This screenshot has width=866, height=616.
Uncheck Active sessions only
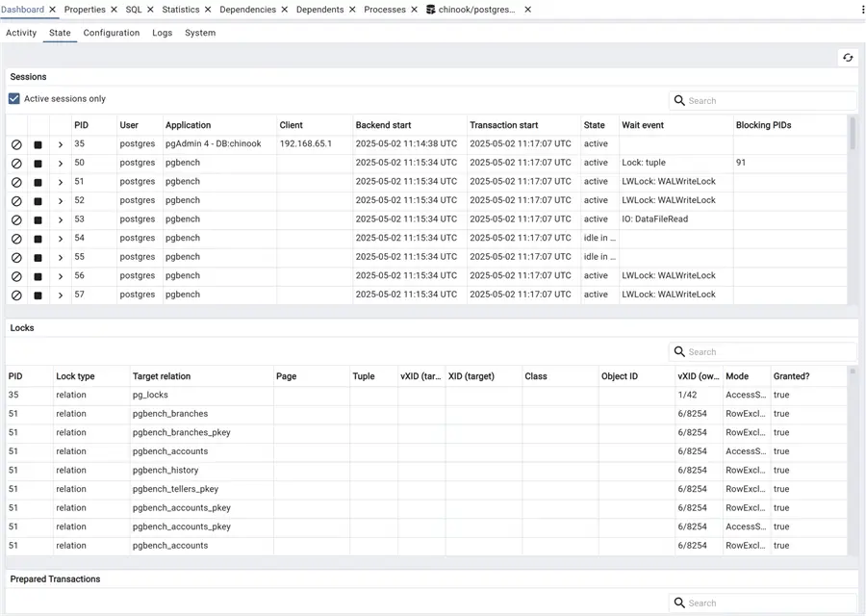pyautogui.click(x=13, y=98)
